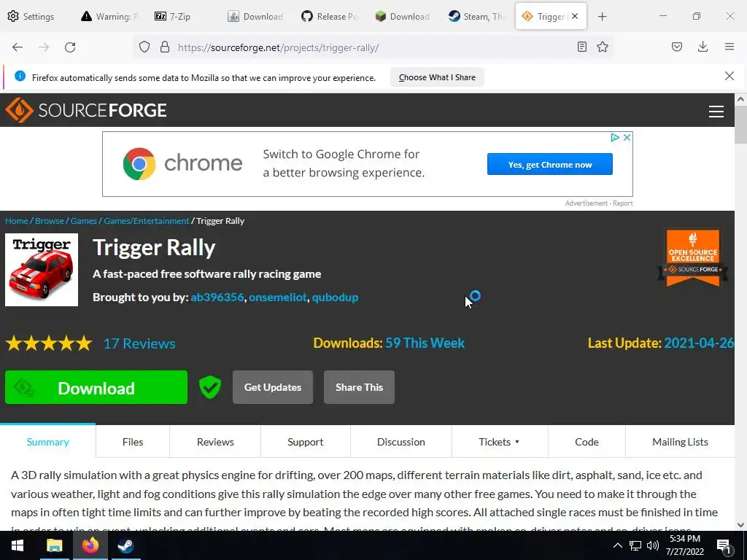Open the network tray icon
This screenshot has width=747, height=560.
point(635,545)
